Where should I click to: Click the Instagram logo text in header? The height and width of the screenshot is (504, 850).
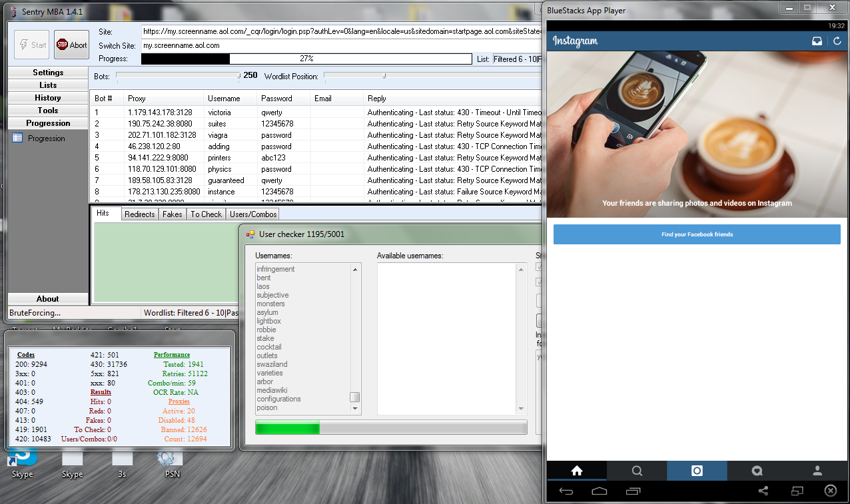576,41
